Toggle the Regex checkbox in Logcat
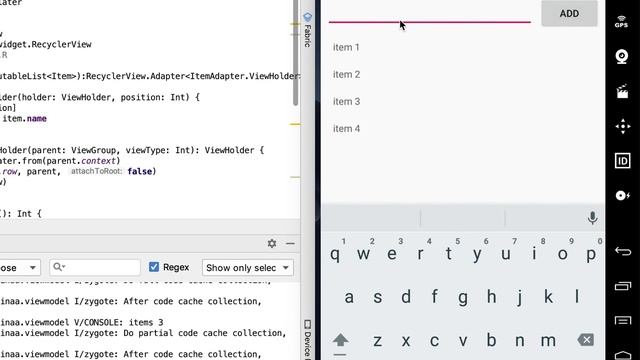 pyautogui.click(x=154, y=267)
